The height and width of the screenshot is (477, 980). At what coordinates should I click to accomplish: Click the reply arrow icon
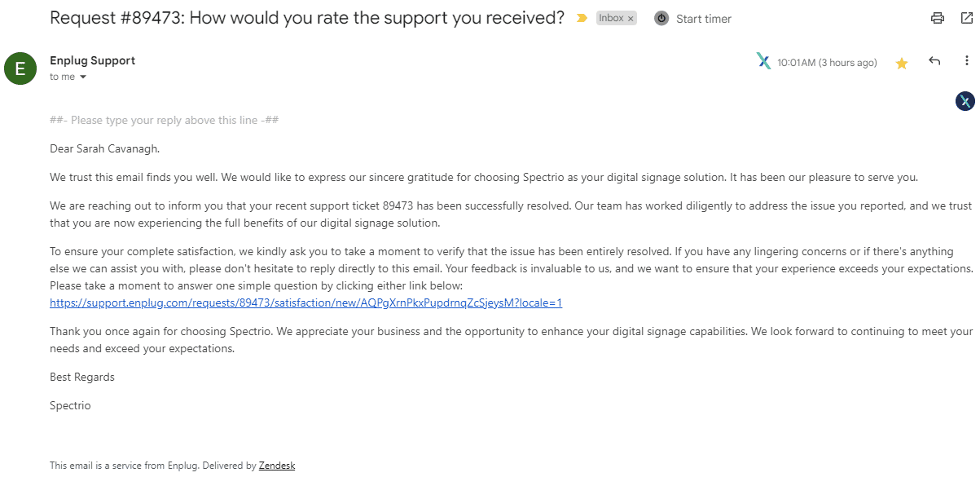(x=934, y=61)
